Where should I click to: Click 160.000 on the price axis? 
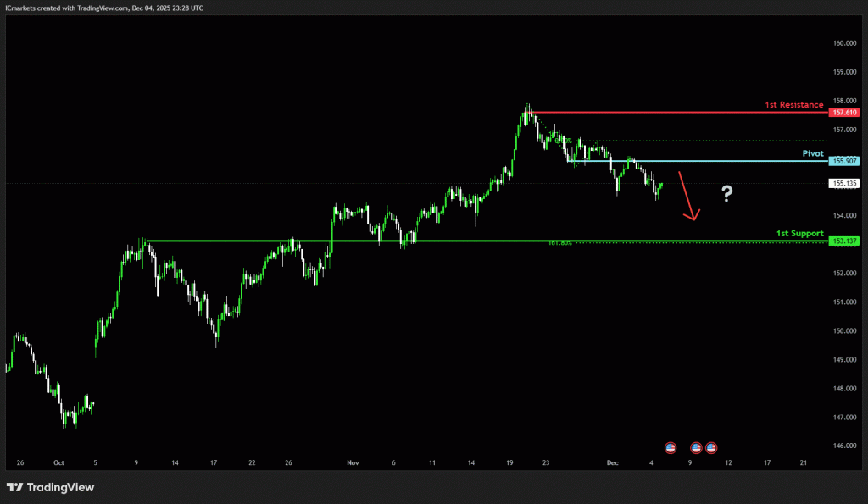(843, 43)
